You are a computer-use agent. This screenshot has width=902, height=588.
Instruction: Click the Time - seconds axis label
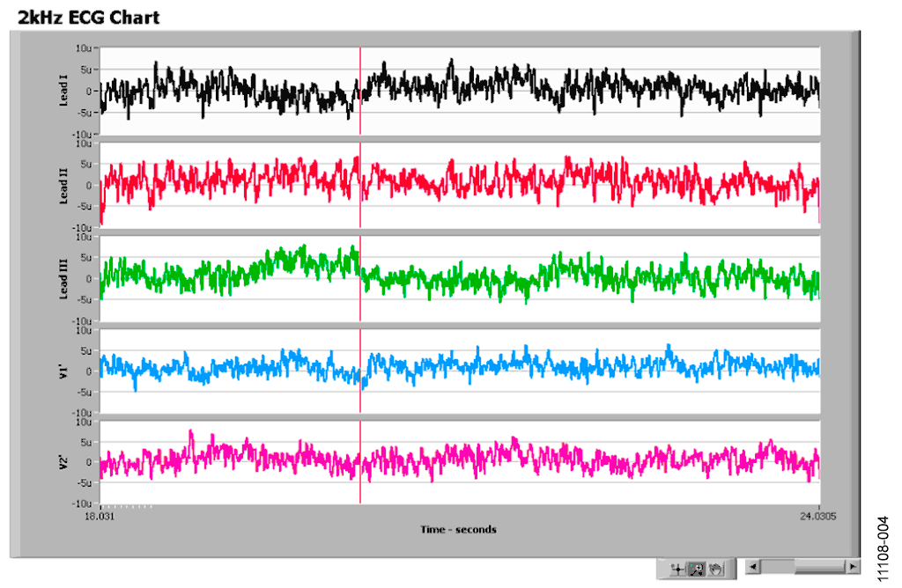click(458, 529)
